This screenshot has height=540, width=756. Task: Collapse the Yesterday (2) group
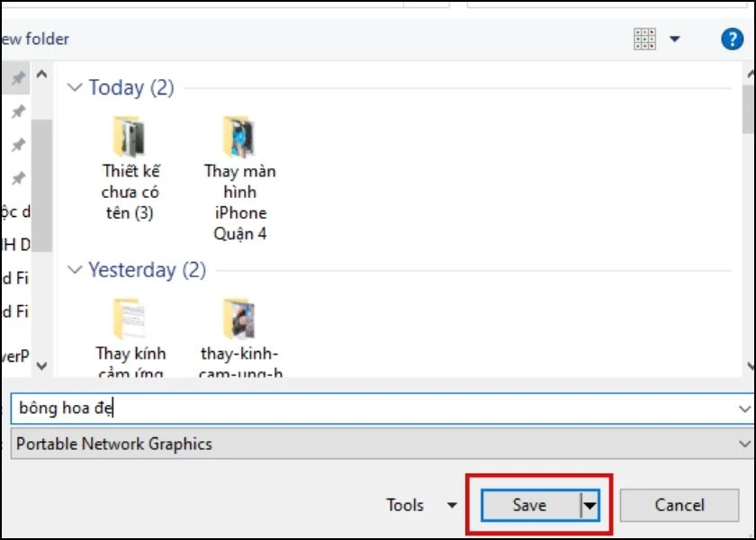pos(75,269)
